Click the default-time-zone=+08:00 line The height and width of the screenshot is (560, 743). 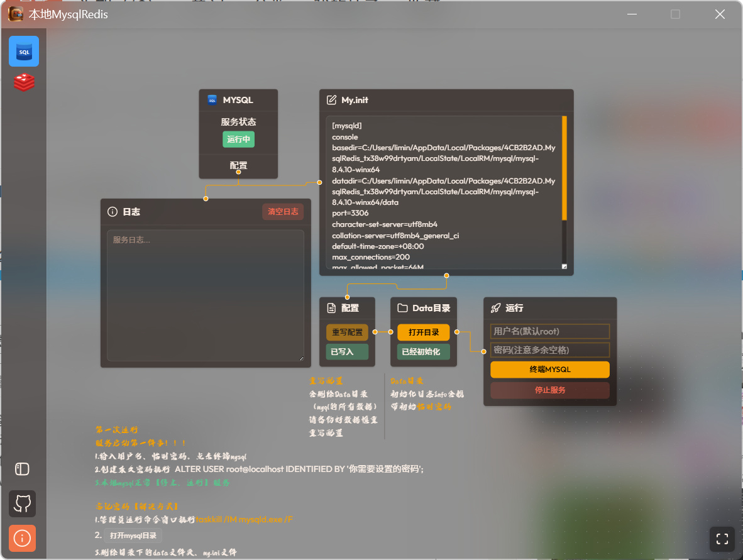378,246
